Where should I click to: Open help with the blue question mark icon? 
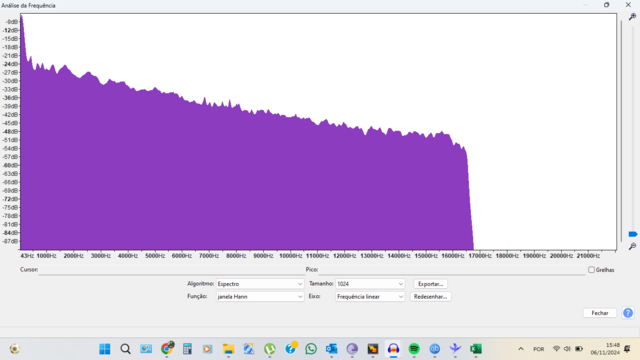point(628,313)
